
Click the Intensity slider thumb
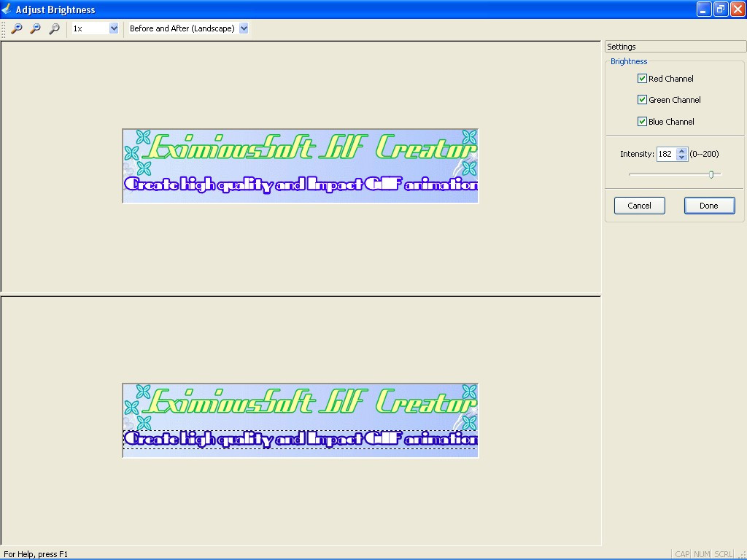click(x=711, y=175)
